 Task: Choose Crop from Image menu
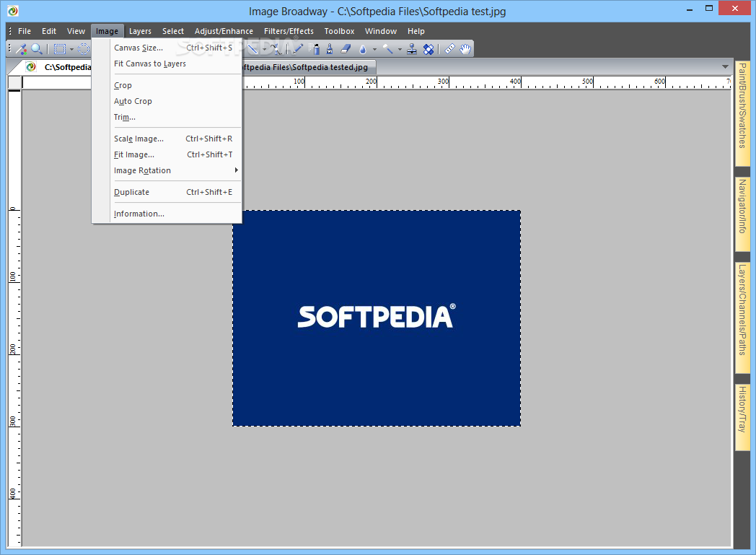(167, 85)
